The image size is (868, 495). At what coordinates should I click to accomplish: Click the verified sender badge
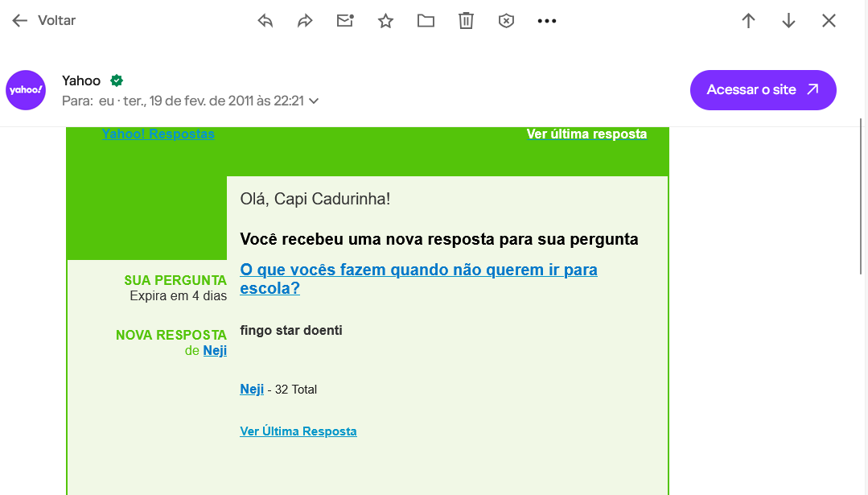click(x=117, y=80)
